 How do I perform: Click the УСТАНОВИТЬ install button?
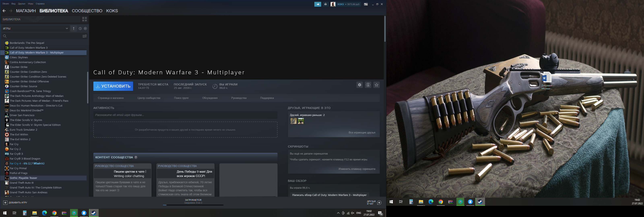[x=113, y=86]
